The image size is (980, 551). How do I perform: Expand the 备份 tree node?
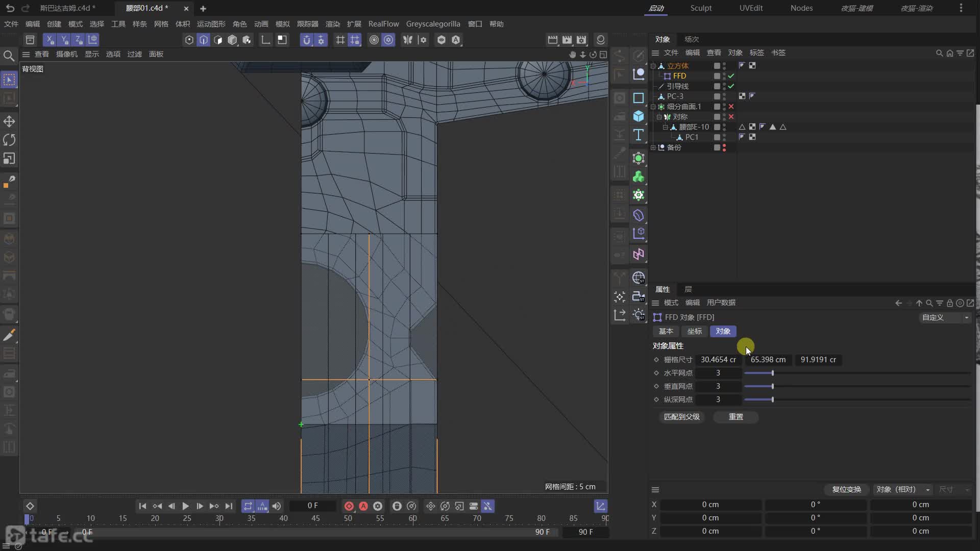coord(653,147)
